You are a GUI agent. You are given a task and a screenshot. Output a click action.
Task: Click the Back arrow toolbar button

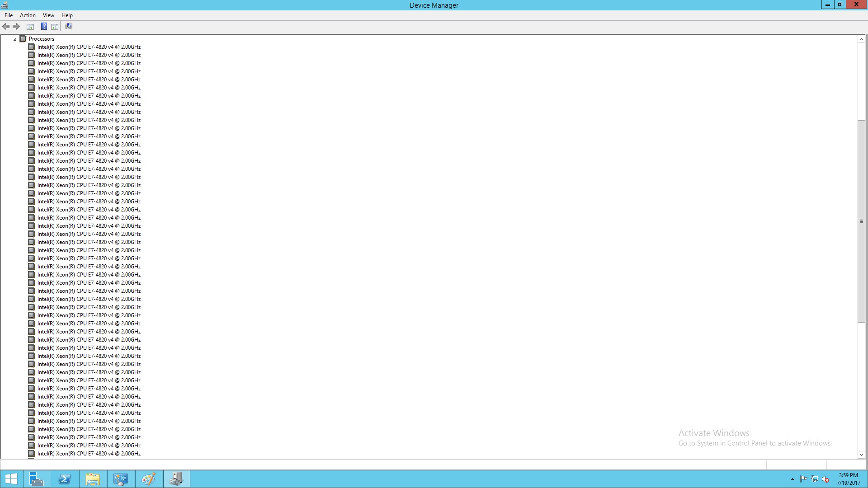(x=6, y=27)
